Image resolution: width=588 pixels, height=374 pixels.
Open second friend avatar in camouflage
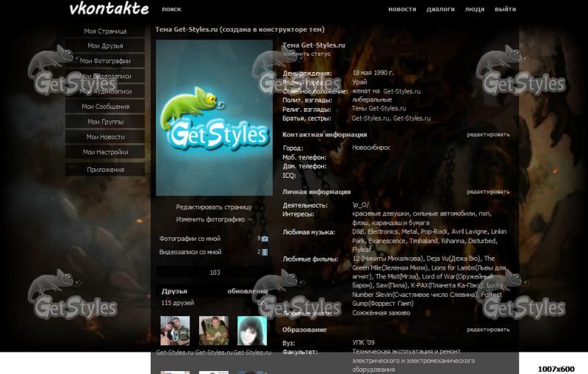214,331
